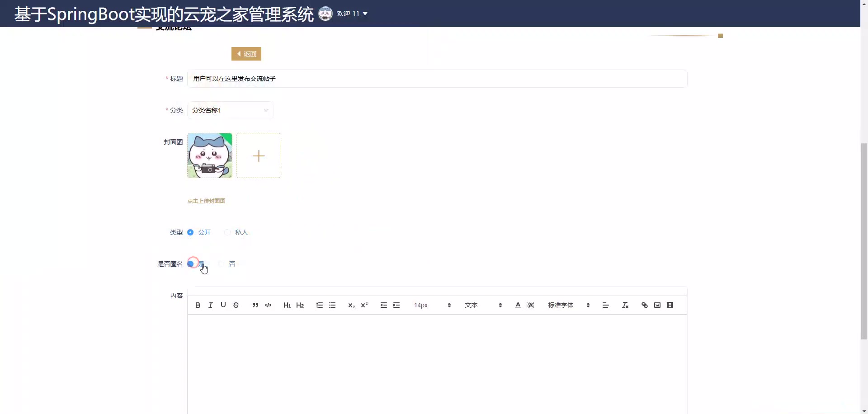Click the uploaded cat cover image thumbnail
Image resolution: width=868 pixels, height=414 pixels.
(210, 155)
